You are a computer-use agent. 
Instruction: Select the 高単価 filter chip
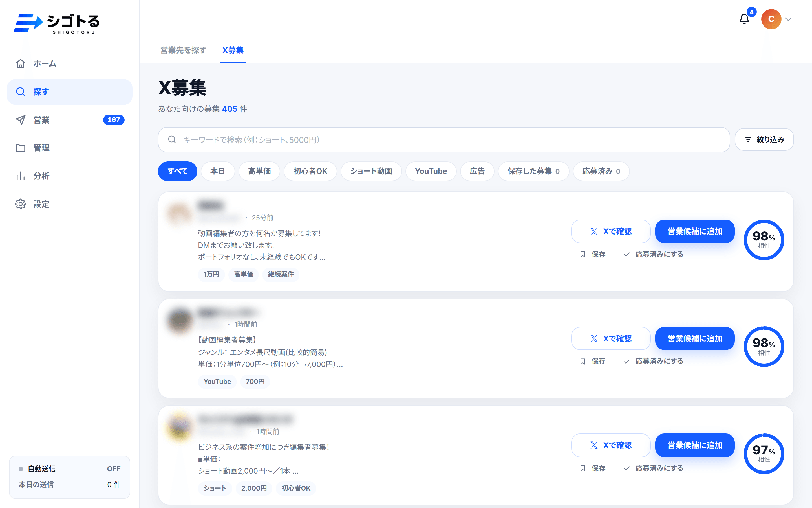[259, 171]
